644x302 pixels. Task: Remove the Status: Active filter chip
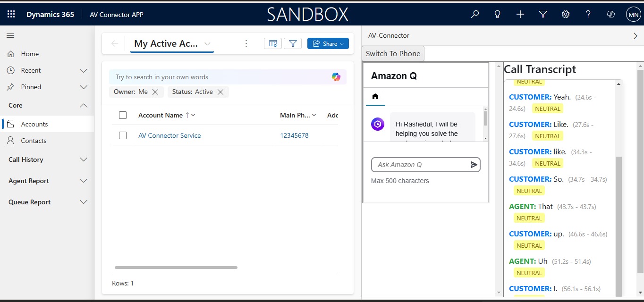click(x=220, y=92)
